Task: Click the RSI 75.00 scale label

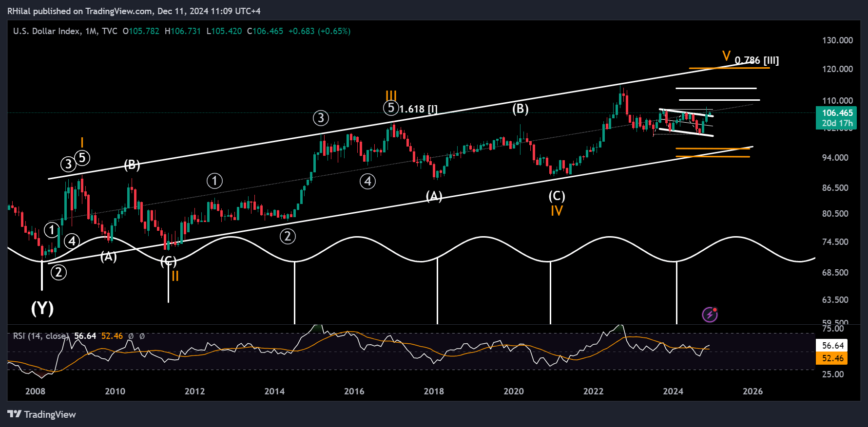Action: pos(833,329)
